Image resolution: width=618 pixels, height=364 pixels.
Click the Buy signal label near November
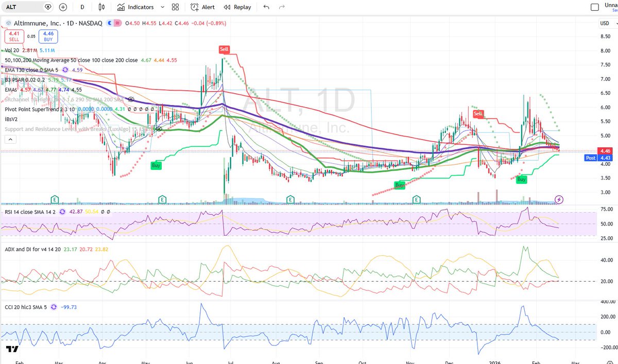[400, 184]
